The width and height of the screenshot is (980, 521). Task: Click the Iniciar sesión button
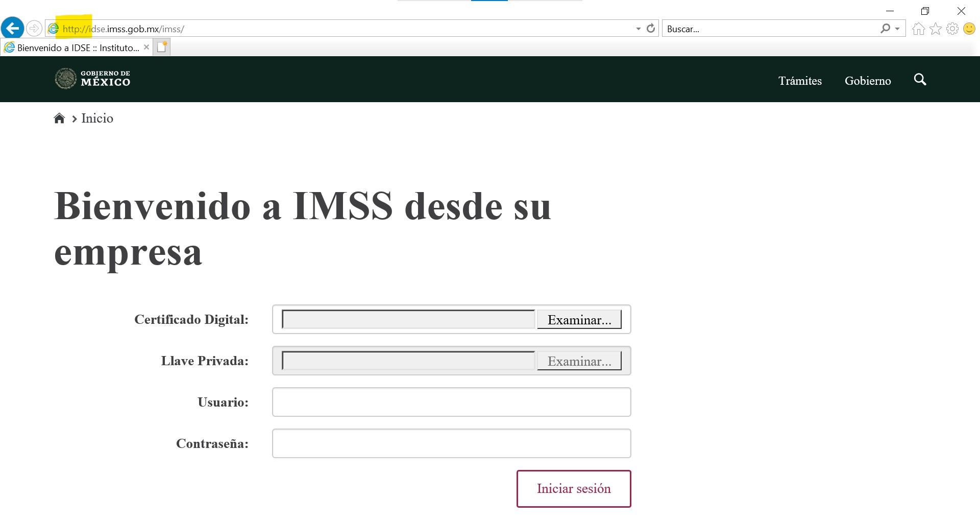click(x=574, y=489)
